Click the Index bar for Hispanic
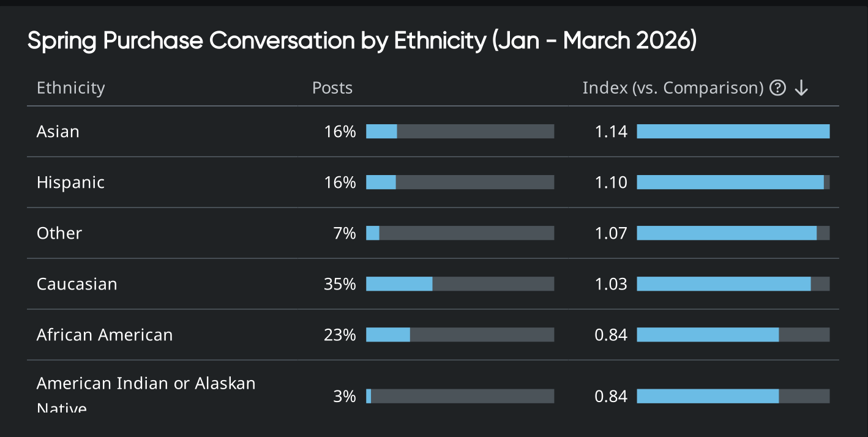The image size is (868, 437). click(x=731, y=182)
